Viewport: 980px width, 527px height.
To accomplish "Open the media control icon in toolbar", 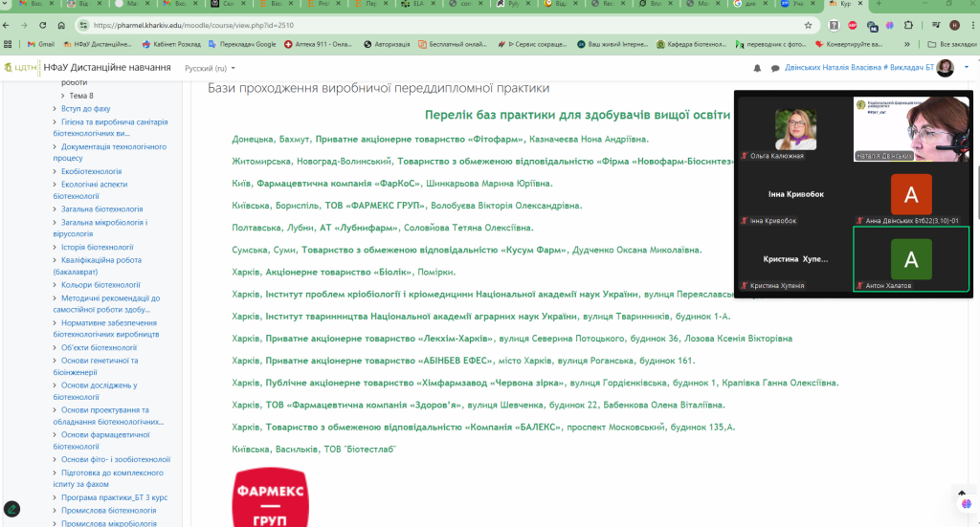I will (x=936, y=26).
